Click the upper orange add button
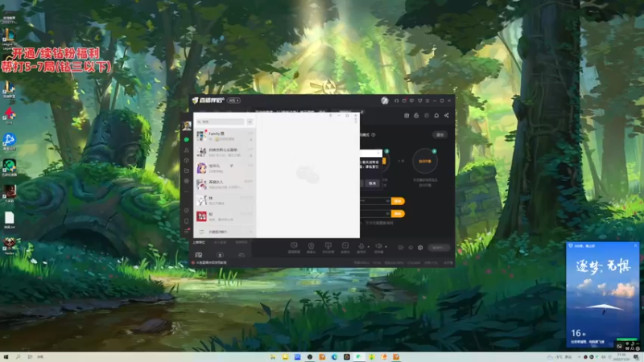Screen dimensions: 644x362 (x=398, y=201)
